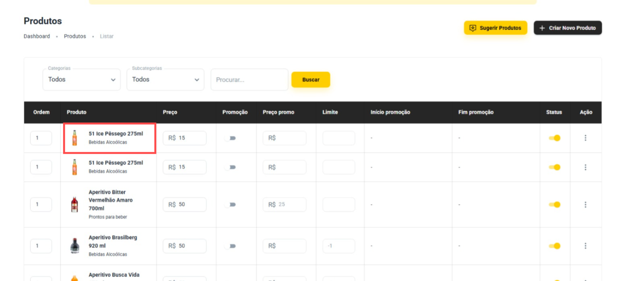This screenshot has width=644, height=281.
Task: Click the Prontos para beber category label
Action: click(x=108, y=217)
